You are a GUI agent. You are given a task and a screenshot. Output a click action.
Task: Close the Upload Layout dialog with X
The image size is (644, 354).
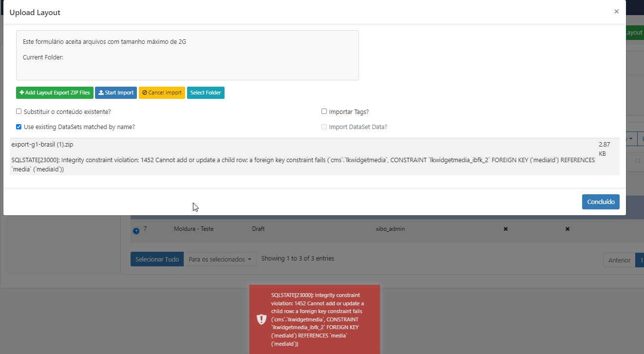[x=616, y=12]
